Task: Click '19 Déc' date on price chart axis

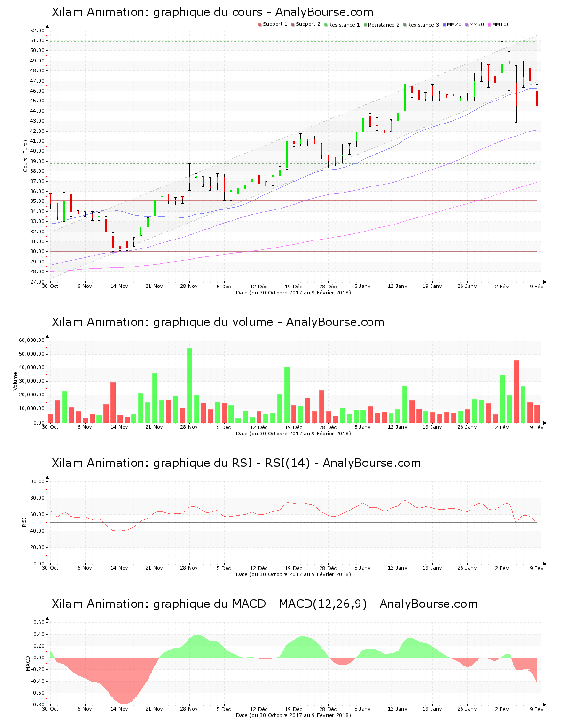Action: pyautogui.click(x=293, y=286)
